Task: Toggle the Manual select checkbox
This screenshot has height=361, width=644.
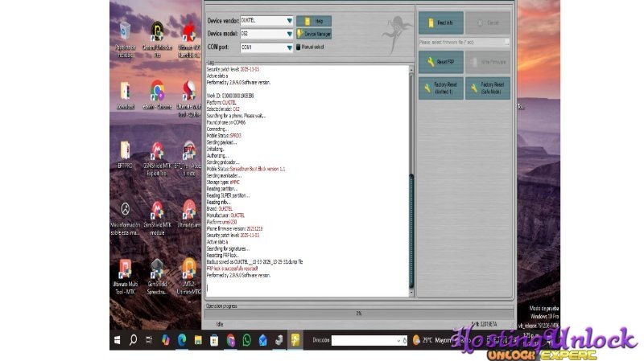Action: 298,47
